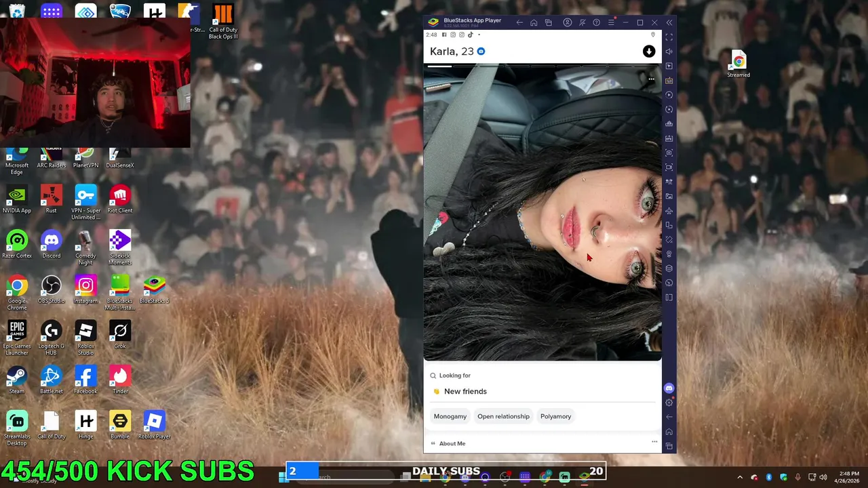Image resolution: width=868 pixels, height=488 pixels.
Task: Open Google Chrome desktop shortcut
Action: (x=17, y=293)
